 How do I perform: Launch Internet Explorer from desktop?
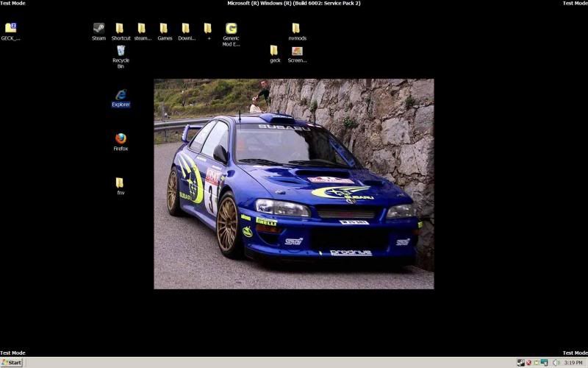121,98
